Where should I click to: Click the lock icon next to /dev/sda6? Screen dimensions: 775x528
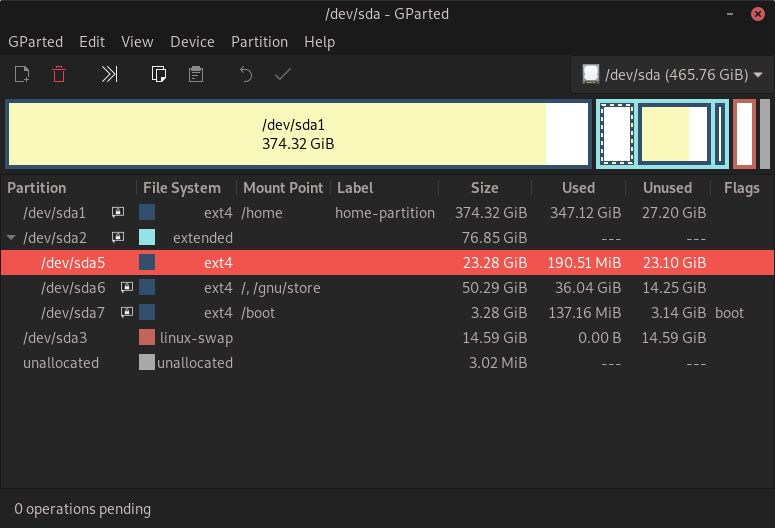[x=126, y=288]
